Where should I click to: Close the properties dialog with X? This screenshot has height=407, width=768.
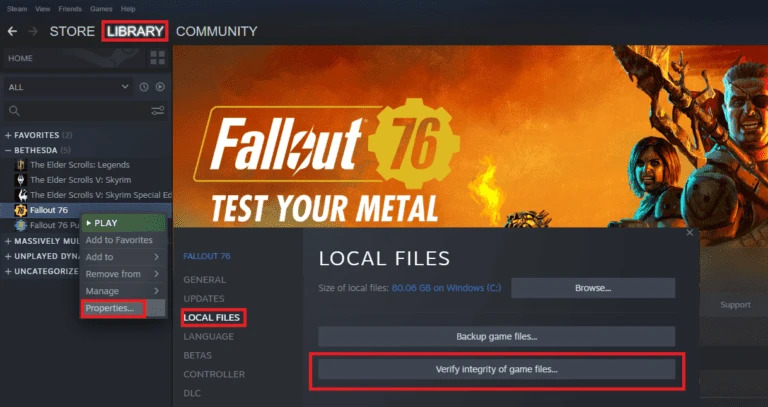pyautogui.click(x=690, y=233)
